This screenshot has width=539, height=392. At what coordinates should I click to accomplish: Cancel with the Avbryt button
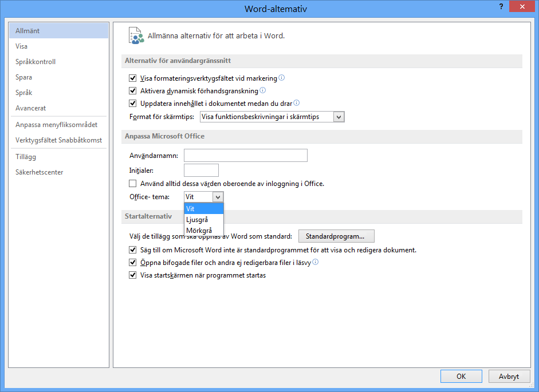click(x=509, y=376)
